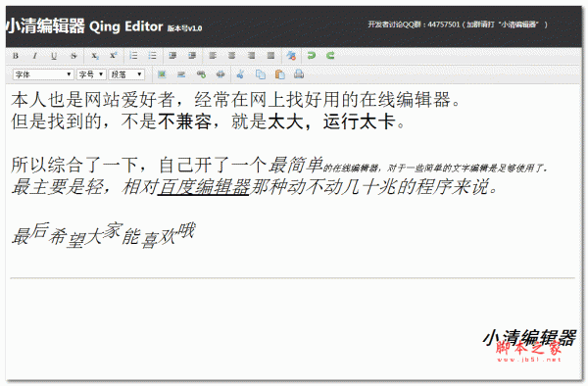Undo the last action
The image size is (588, 386).
[311, 56]
